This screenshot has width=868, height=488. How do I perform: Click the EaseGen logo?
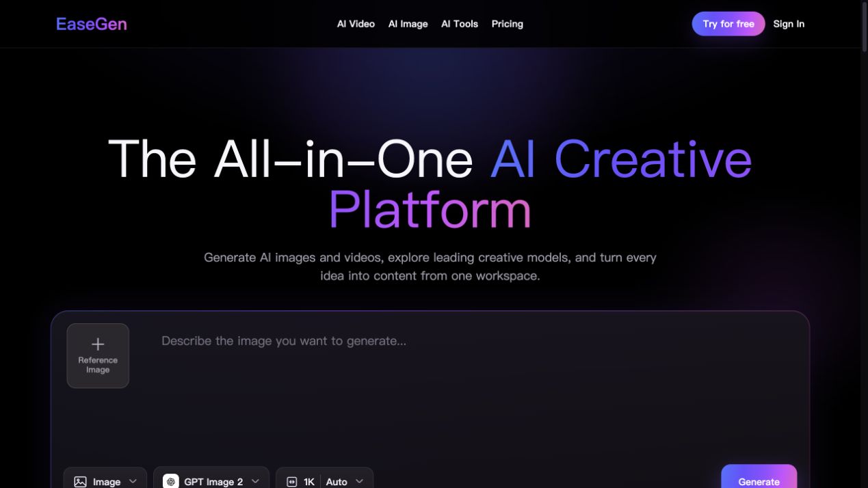click(92, 24)
